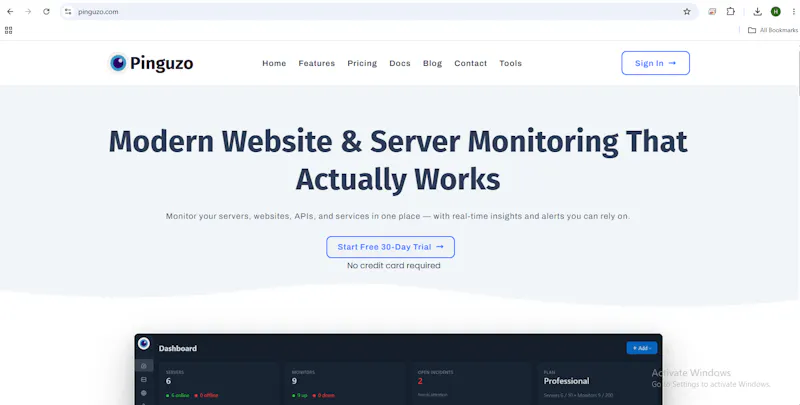Open the green H profile avatar

click(x=776, y=11)
